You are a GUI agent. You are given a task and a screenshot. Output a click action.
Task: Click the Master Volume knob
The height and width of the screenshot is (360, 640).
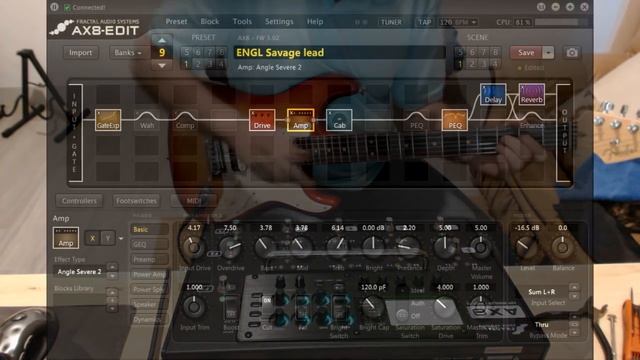(x=481, y=247)
